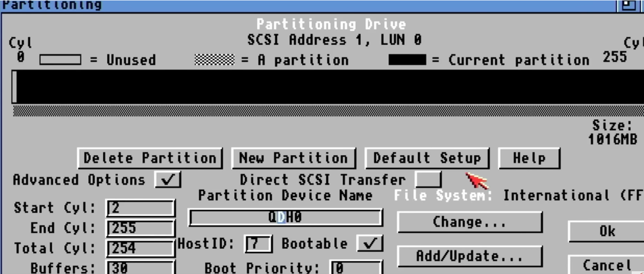
Task: Select the HostID field
Action: 258,244
